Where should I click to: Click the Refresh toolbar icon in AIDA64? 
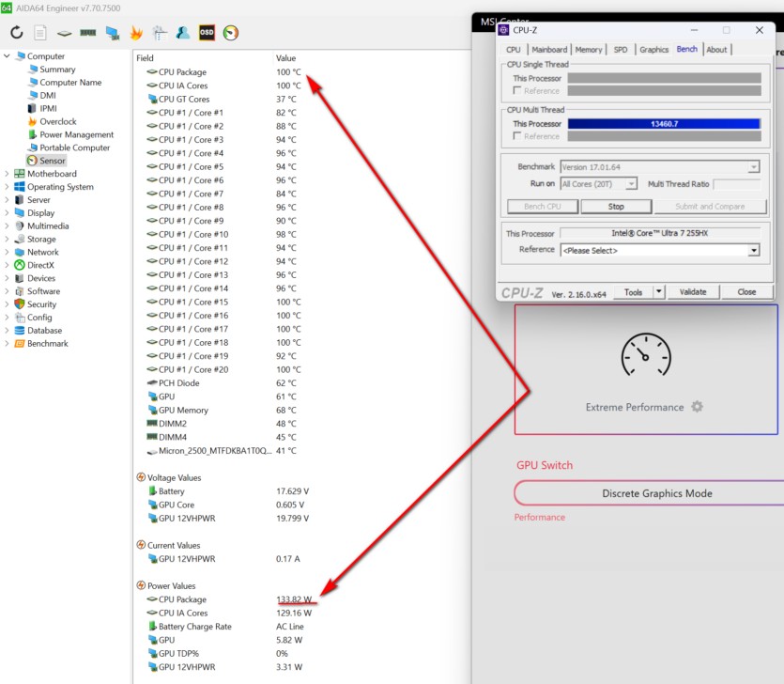click(17, 33)
